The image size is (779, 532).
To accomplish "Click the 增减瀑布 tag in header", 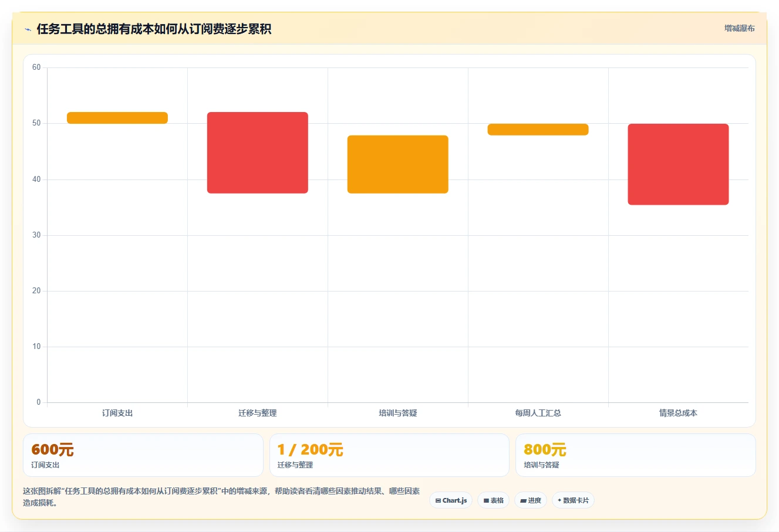I will tap(739, 28).
